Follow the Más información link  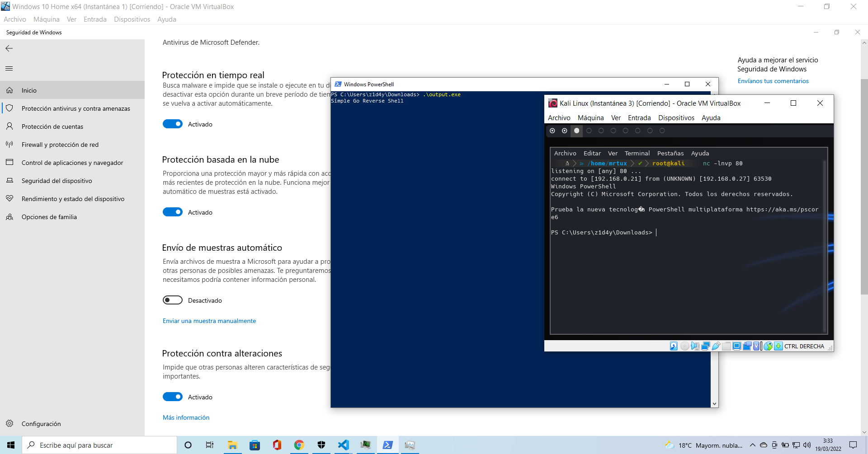(x=186, y=418)
